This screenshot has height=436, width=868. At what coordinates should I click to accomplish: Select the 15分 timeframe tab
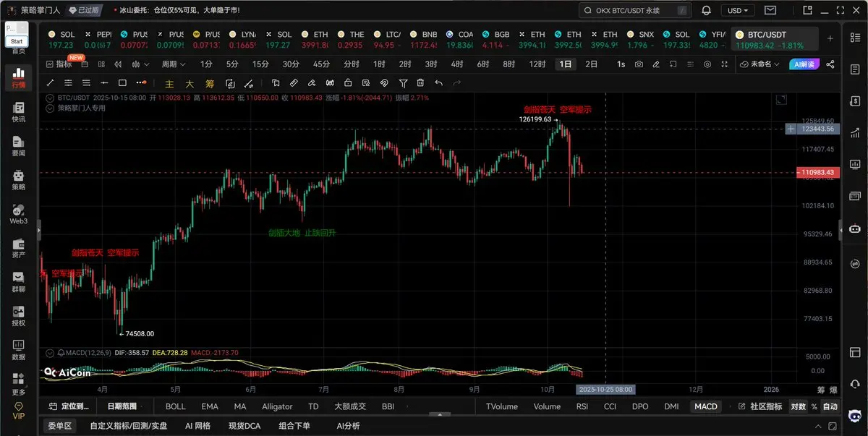tap(260, 64)
